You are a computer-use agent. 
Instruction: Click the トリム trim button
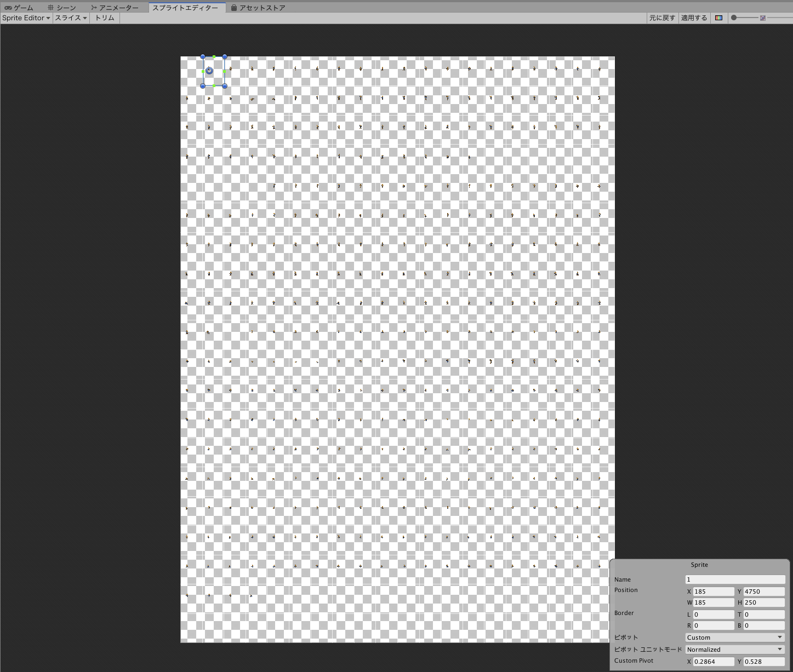pos(105,18)
